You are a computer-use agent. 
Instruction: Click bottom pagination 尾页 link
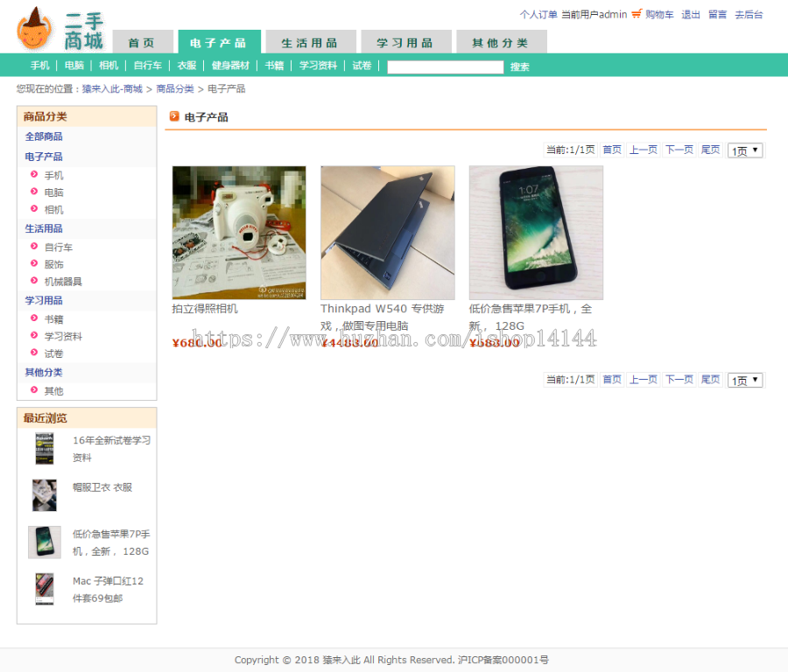tap(711, 379)
